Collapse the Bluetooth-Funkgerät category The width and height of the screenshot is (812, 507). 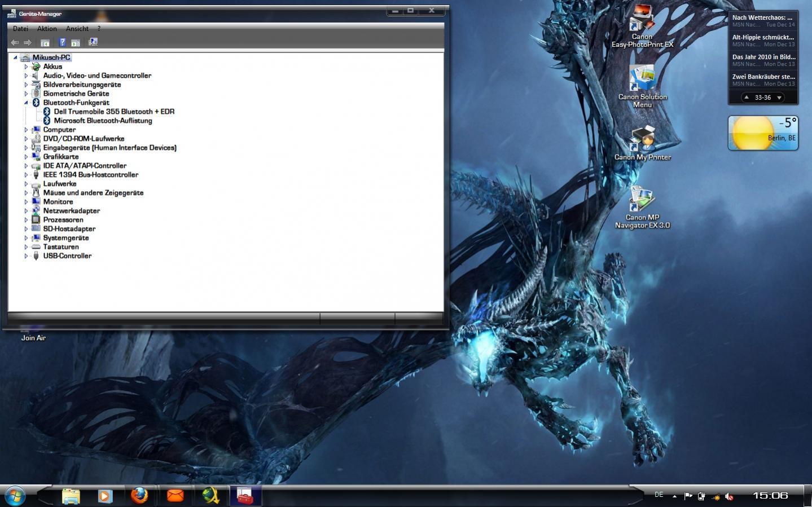[26, 103]
